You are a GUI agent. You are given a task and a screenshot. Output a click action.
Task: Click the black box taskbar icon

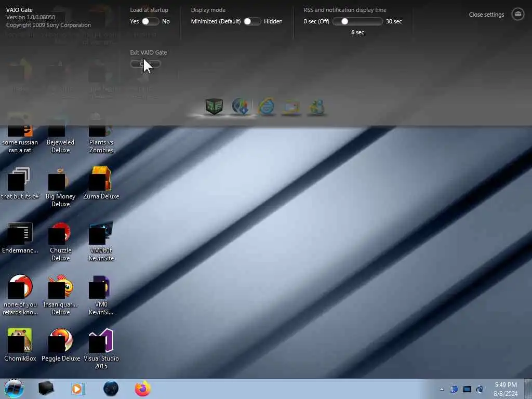[x=46, y=389]
